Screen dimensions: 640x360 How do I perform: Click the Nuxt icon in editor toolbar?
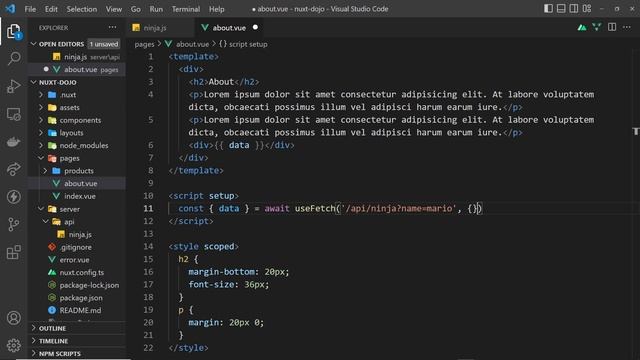pyautogui.click(x=582, y=28)
